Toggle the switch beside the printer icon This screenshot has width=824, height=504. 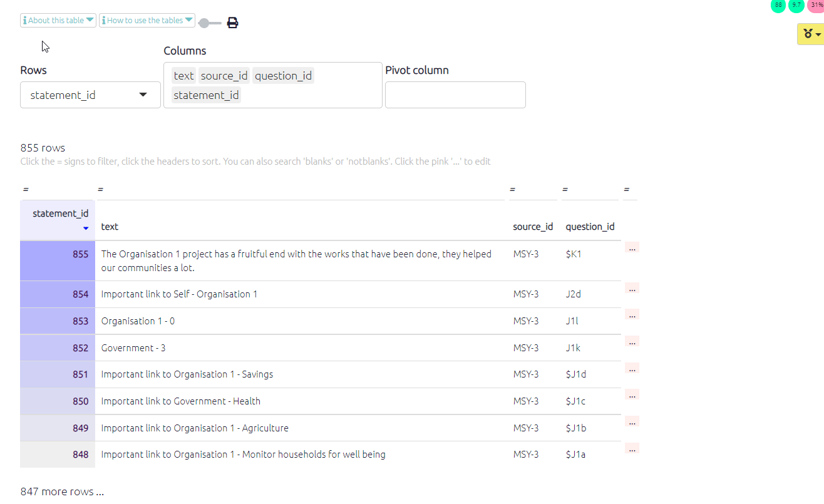tap(210, 23)
